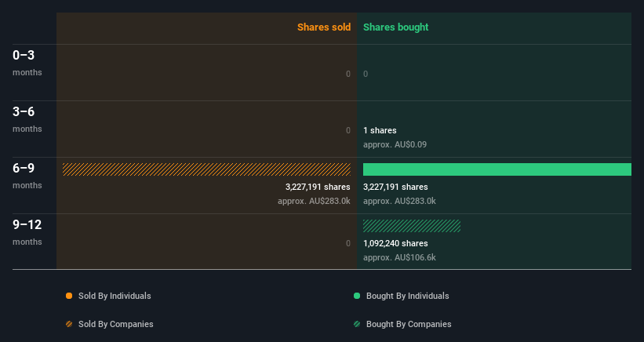
Task: Click the striped Sold By Companies legend icon
Action: tap(69, 324)
